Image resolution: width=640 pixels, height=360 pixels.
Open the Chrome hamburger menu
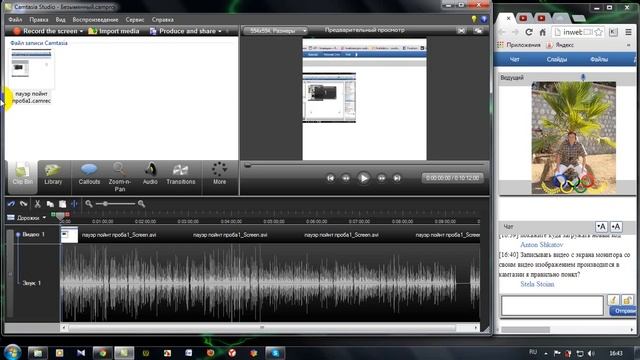(628, 32)
